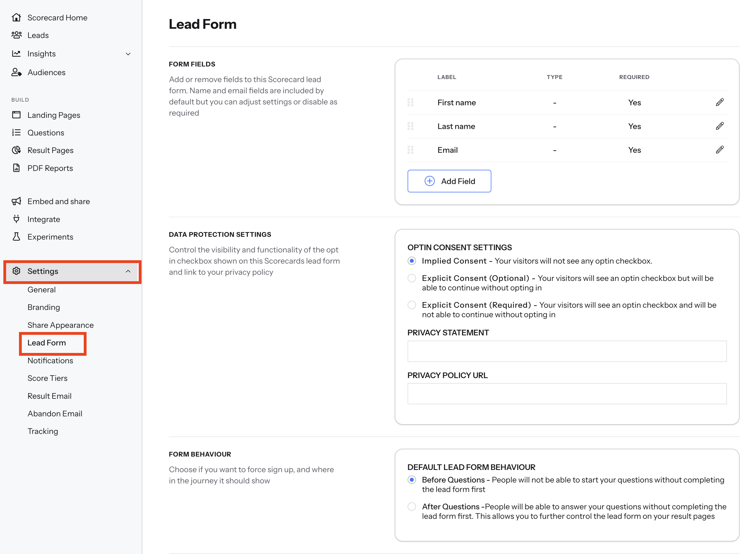Screen dimensions: 756x554
Task: Open Experiments page
Action: point(50,237)
